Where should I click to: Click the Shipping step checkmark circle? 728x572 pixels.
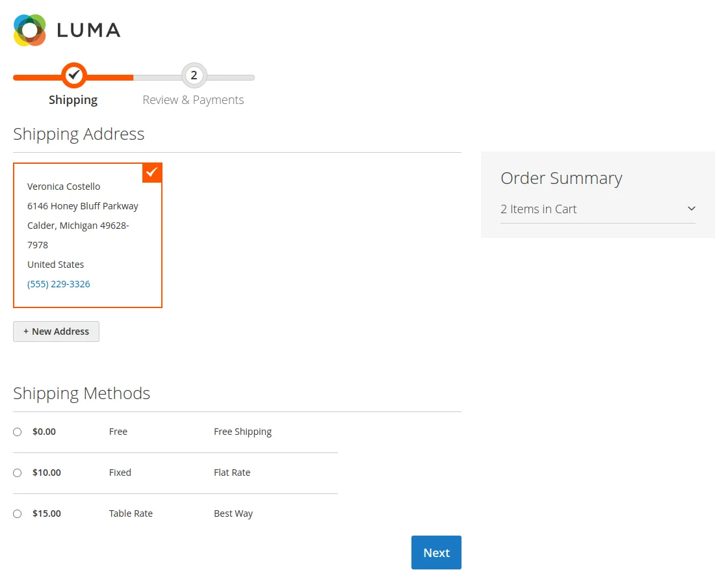click(x=74, y=75)
